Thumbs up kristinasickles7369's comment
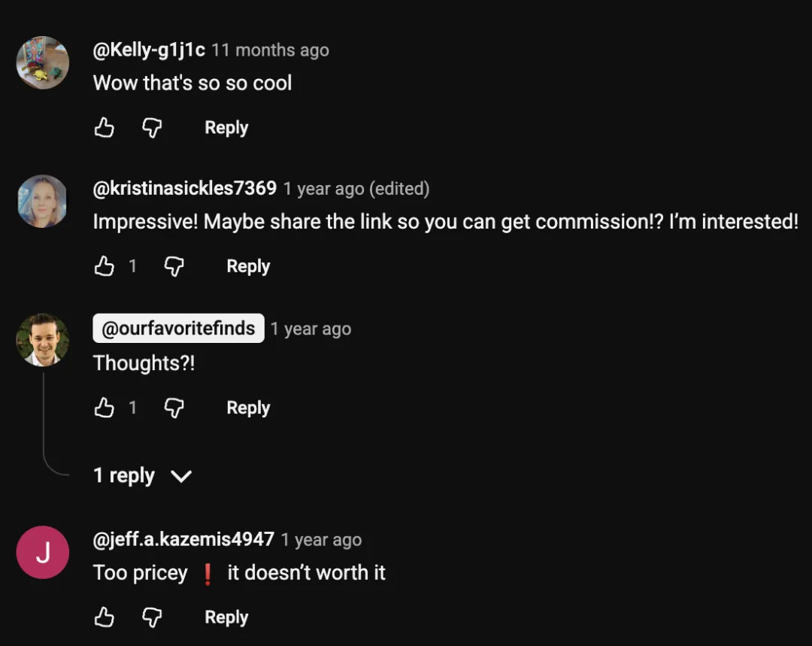This screenshot has width=812, height=646. point(104,266)
